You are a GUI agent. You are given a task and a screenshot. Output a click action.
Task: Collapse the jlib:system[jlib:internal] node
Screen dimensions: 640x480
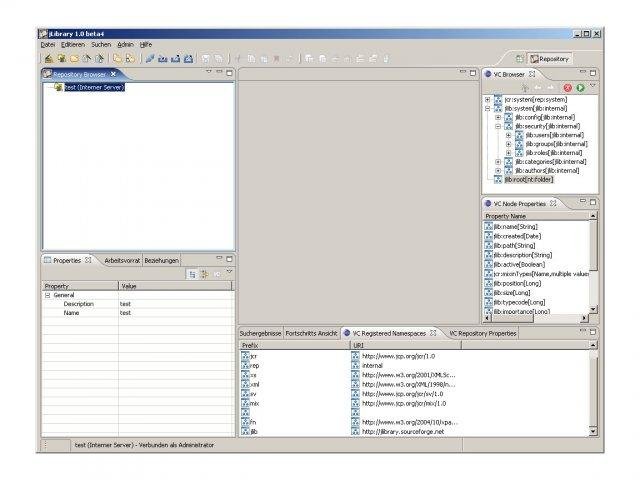click(x=488, y=109)
